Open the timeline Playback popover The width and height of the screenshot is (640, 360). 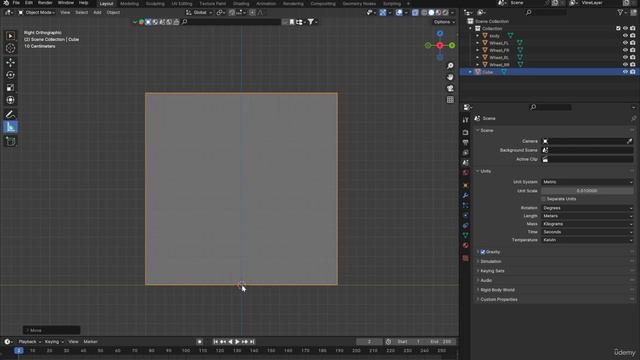[x=29, y=342]
